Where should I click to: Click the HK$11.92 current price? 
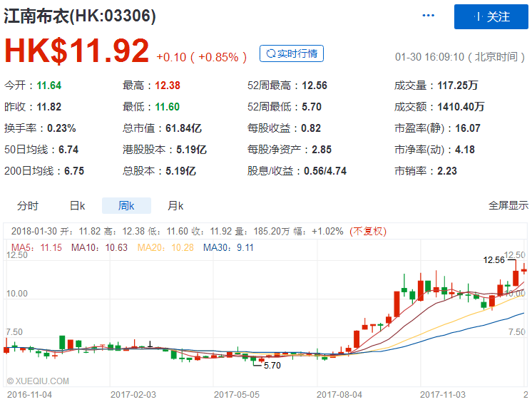[x=77, y=51]
